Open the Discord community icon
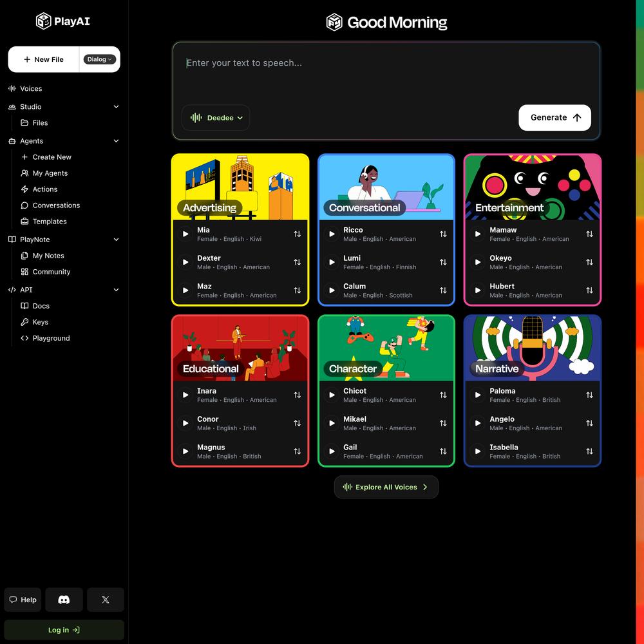Viewport: 644px width, 644px height. point(64,600)
